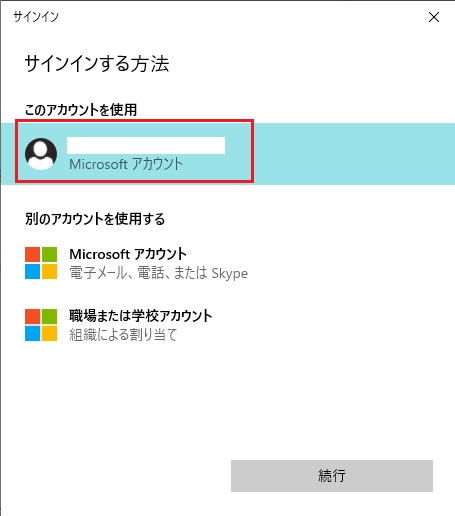Click the X icon at window corner
Screen dimensions: 455x516
click(434, 17)
